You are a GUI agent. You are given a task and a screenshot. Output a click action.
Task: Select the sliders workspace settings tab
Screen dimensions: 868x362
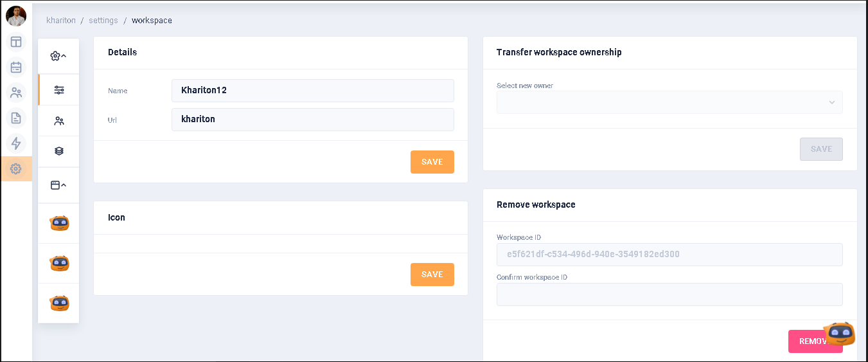pyautogui.click(x=59, y=90)
